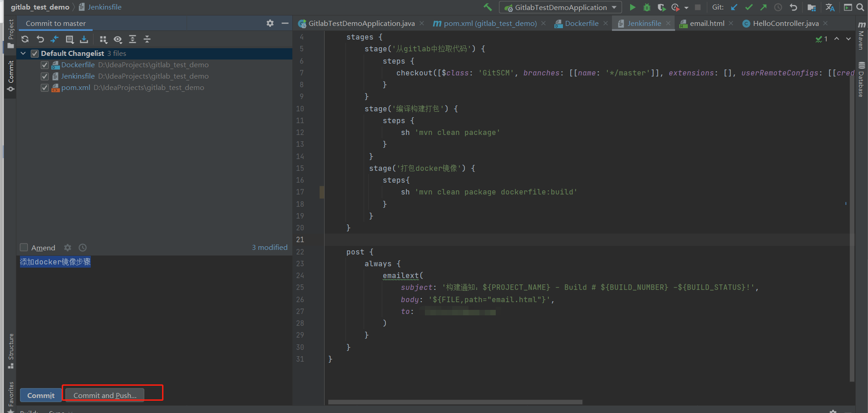Uncheck pom.xml in changelist
Image resolution: width=868 pixels, height=413 pixels.
(x=44, y=88)
